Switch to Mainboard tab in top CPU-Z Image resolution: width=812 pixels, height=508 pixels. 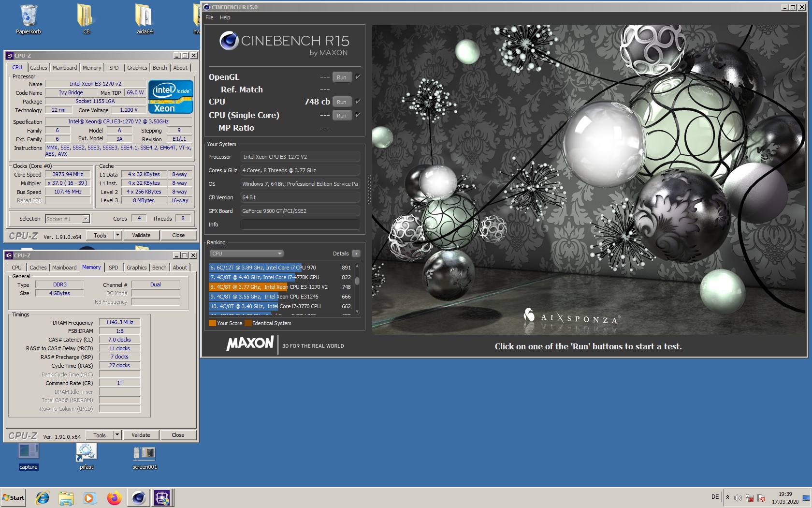point(65,68)
